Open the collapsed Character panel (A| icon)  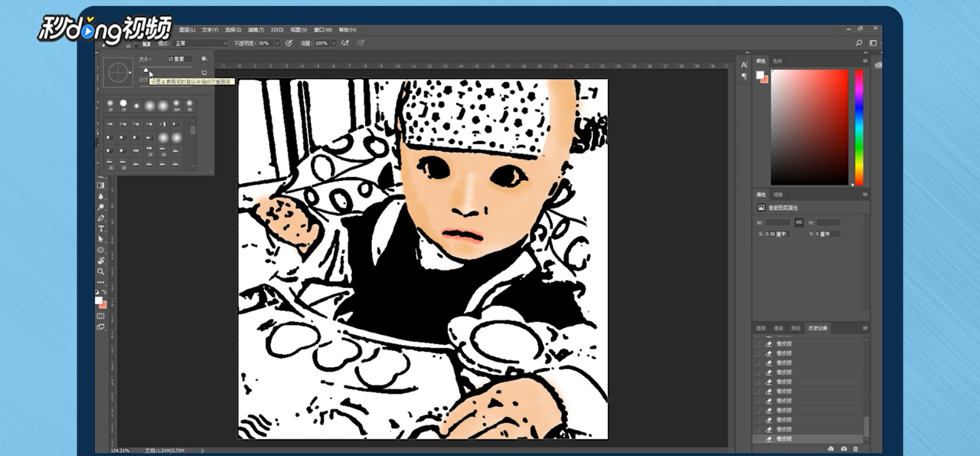tap(743, 65)
